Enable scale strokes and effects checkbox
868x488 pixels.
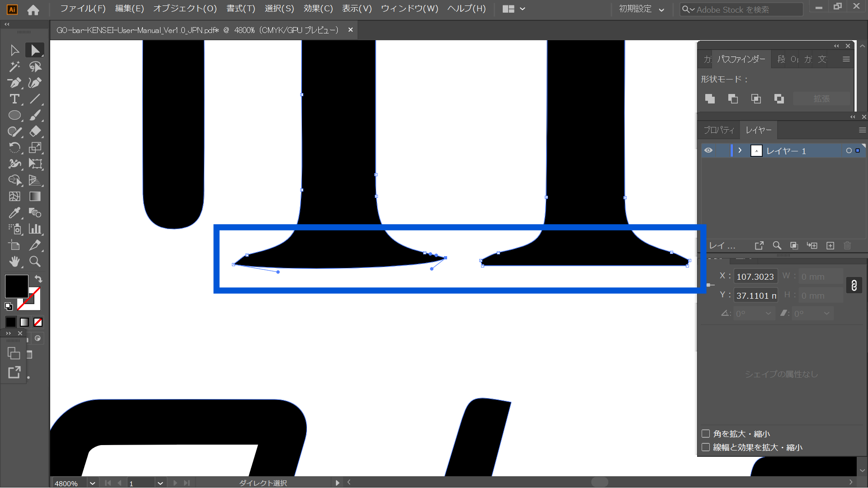pos(706,447)
